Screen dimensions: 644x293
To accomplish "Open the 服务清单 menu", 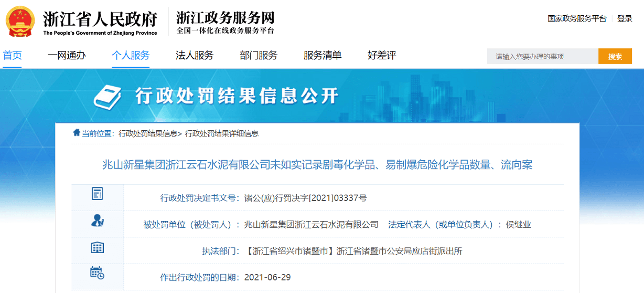I will [323, 56].
